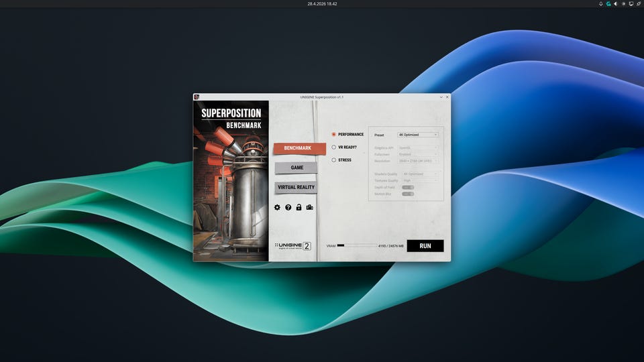
Task: Click the Superposition Benchmark artwork image
Action: click(x=231, y=181)
